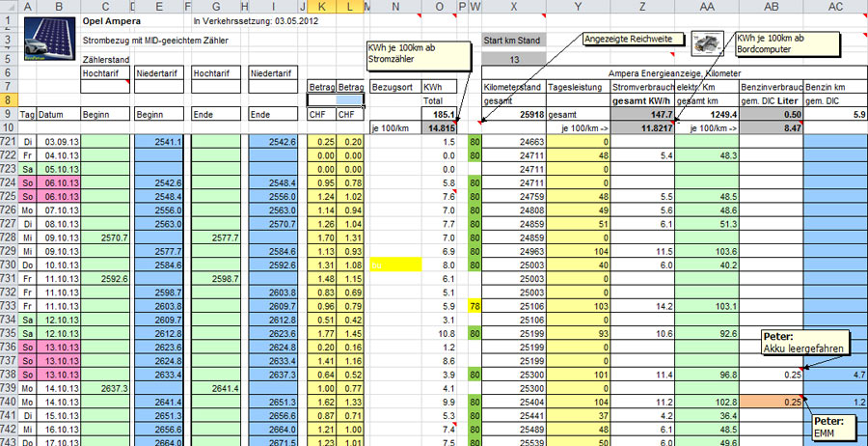Select the Total KWh cell showing 185.1
The image size is (868, 446).
point(439,114)
